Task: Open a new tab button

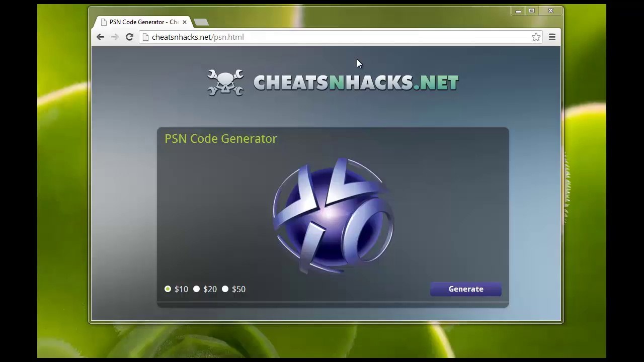Action: (x=201, y=22)
